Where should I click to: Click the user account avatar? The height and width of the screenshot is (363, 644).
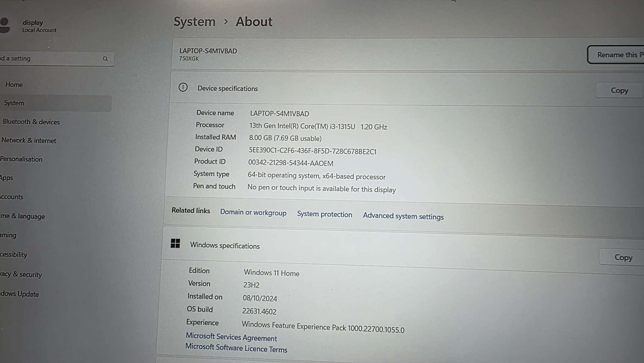coord(4,26)
